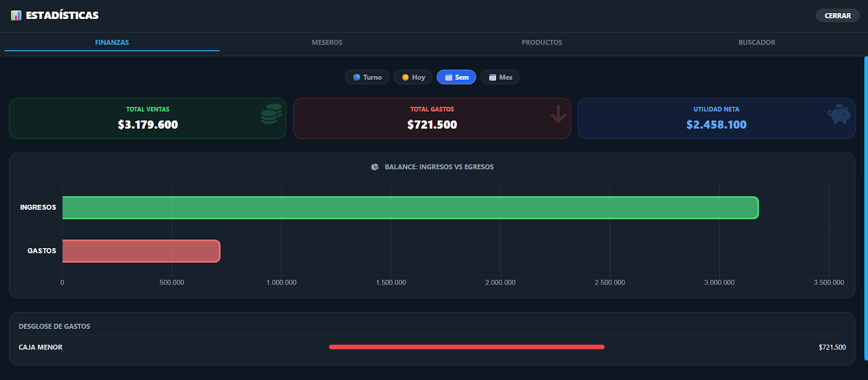Click the red Caja Menor progress bar
Screen dimensions: 868x380
tap(467, 347)
